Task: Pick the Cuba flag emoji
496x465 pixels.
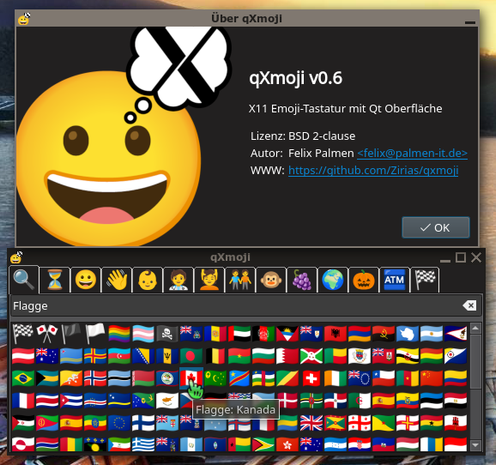Action: 71,401
